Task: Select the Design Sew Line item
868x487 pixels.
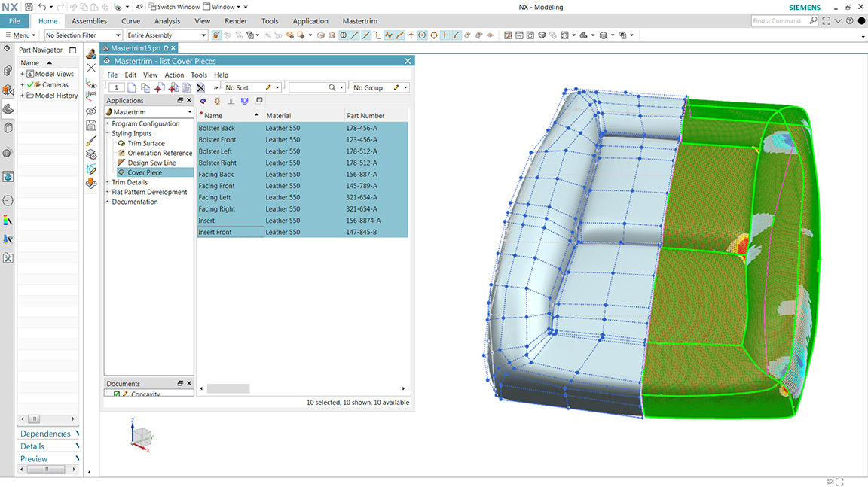Action: tap(151, 163)
